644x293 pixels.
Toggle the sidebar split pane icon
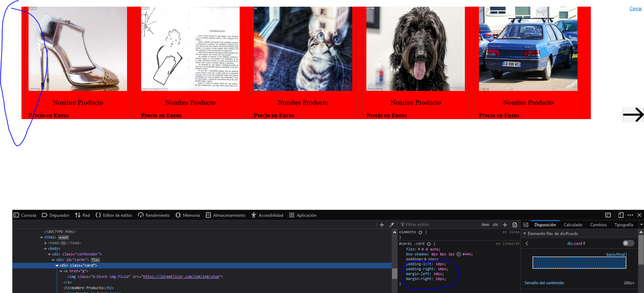click(526, 225)
